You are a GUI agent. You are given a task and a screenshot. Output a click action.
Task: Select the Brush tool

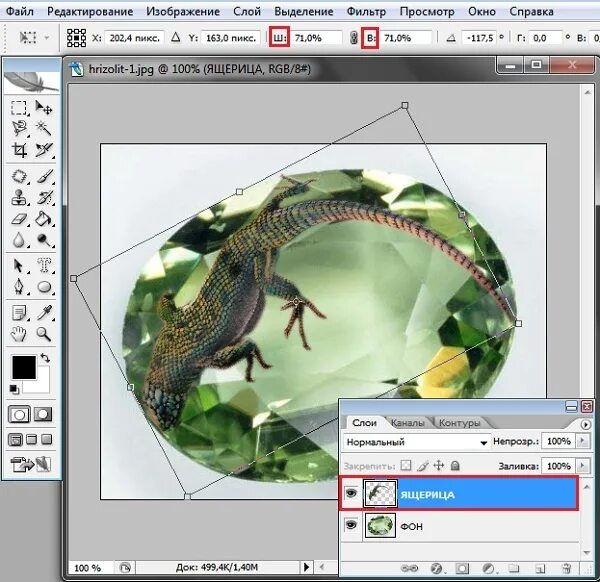45,177
